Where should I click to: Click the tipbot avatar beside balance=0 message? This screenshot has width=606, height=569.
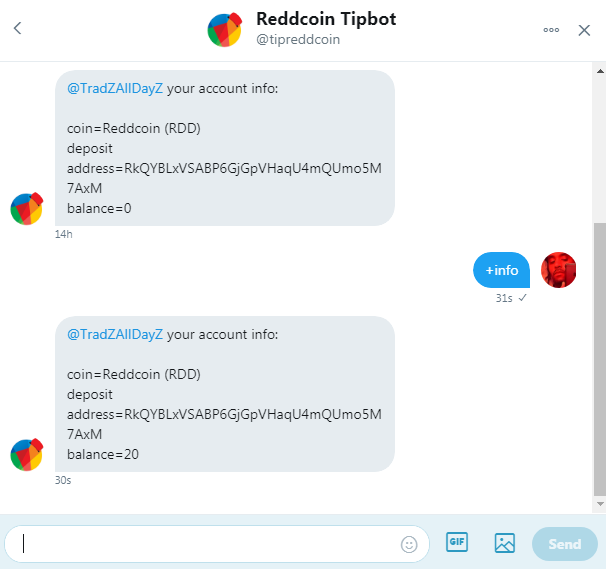click(26, 209)
